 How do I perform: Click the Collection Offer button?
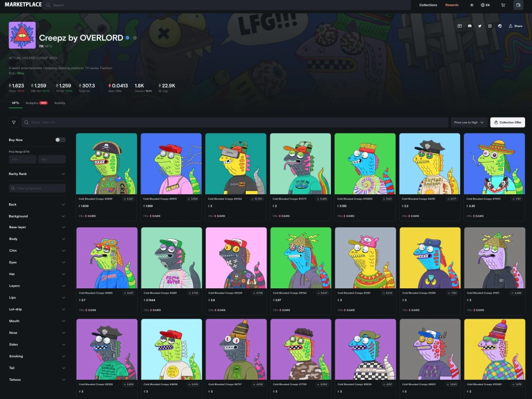(508, 122)
